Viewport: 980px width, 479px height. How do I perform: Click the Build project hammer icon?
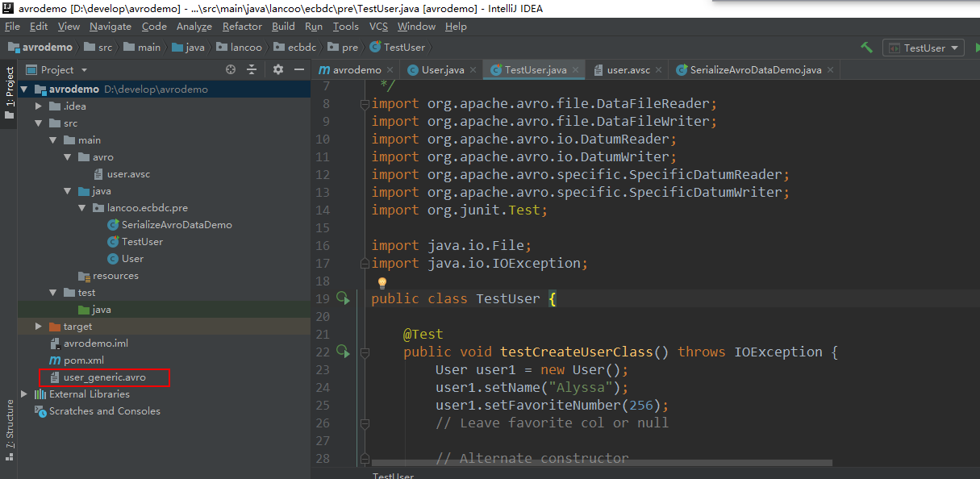coord(867,48)
